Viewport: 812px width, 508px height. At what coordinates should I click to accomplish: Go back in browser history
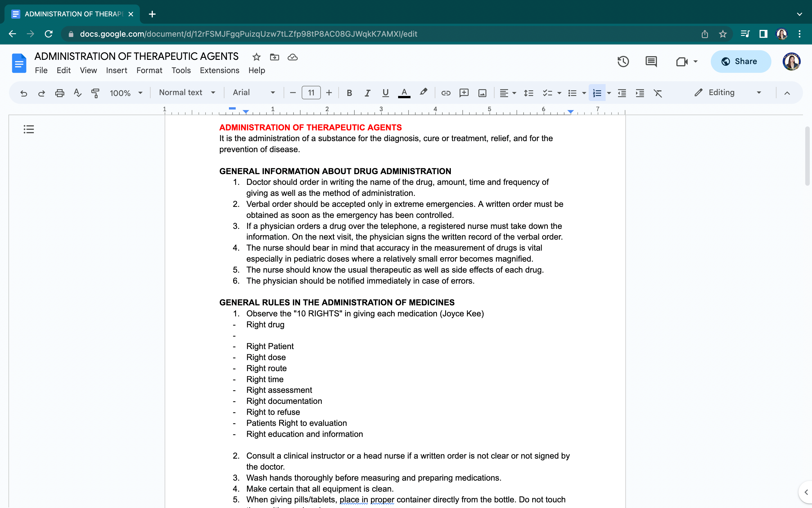tap(12, 34)
